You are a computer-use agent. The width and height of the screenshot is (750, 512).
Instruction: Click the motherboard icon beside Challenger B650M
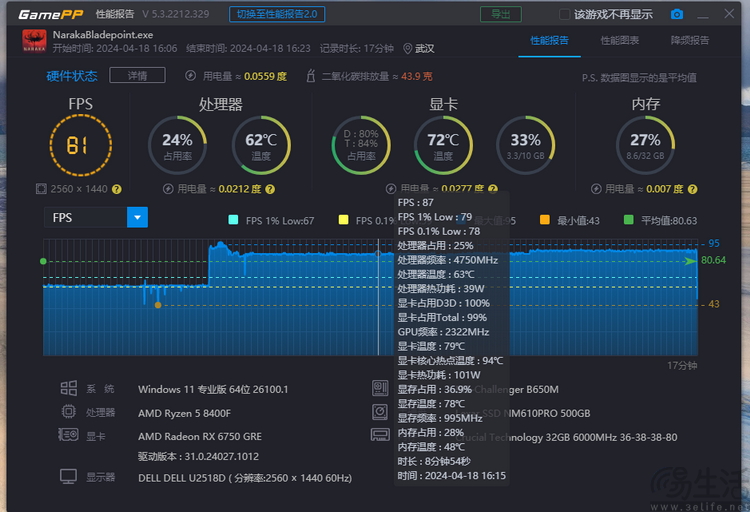380,388
